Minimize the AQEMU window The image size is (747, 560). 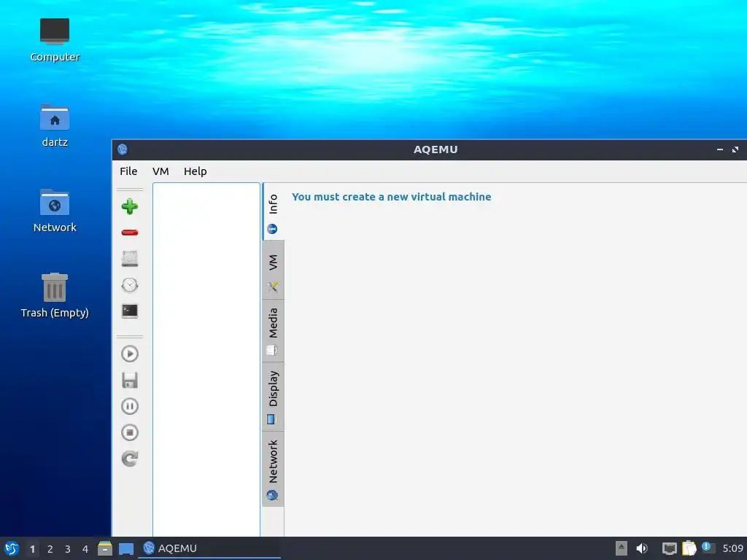pyautogui.click(x=720, y=149)
